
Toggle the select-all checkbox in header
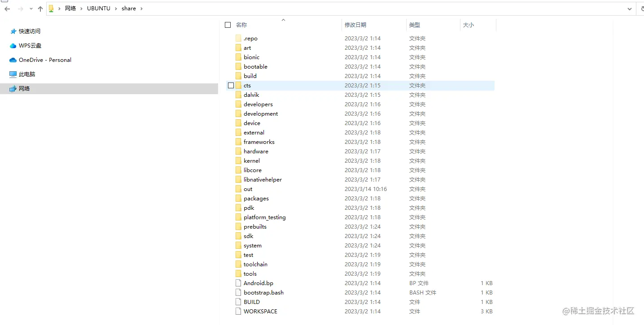228,25
